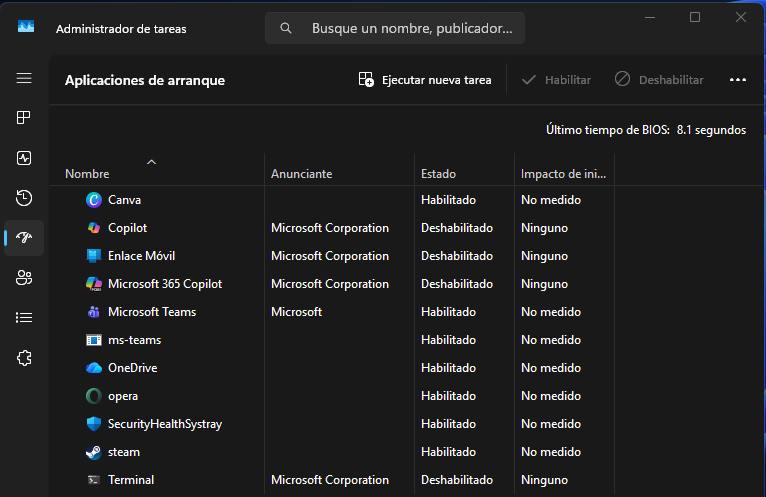Image resolution: width=766 pixels, height=497 pixels.
Task: Select the Microsoft Teams row name
Action: (152, 312)
